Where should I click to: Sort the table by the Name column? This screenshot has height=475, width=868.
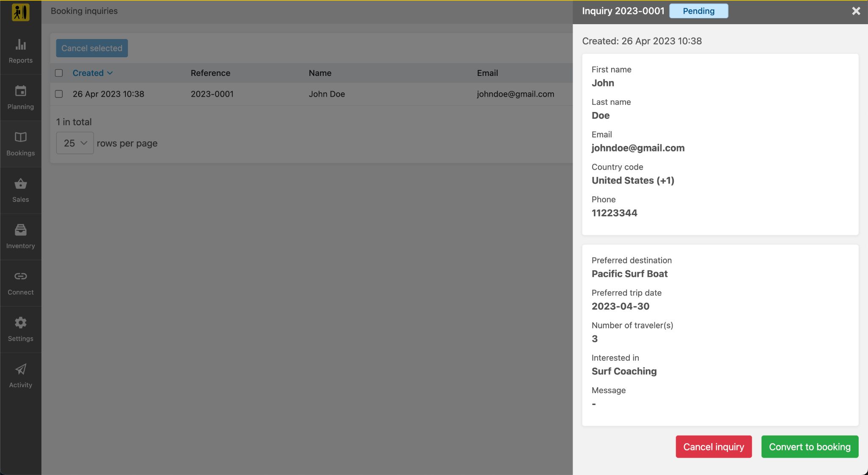[x=320, y=73]
